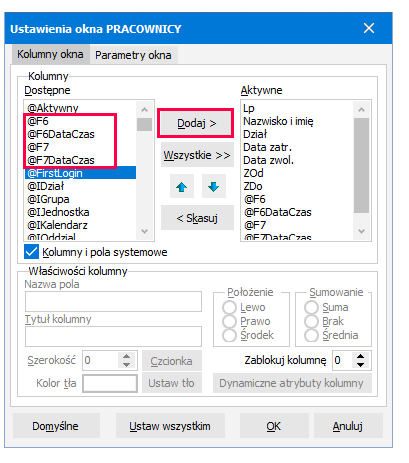Confirm settings with OK button
Screen dimensions: 409x463
click(x=274, y=426)
